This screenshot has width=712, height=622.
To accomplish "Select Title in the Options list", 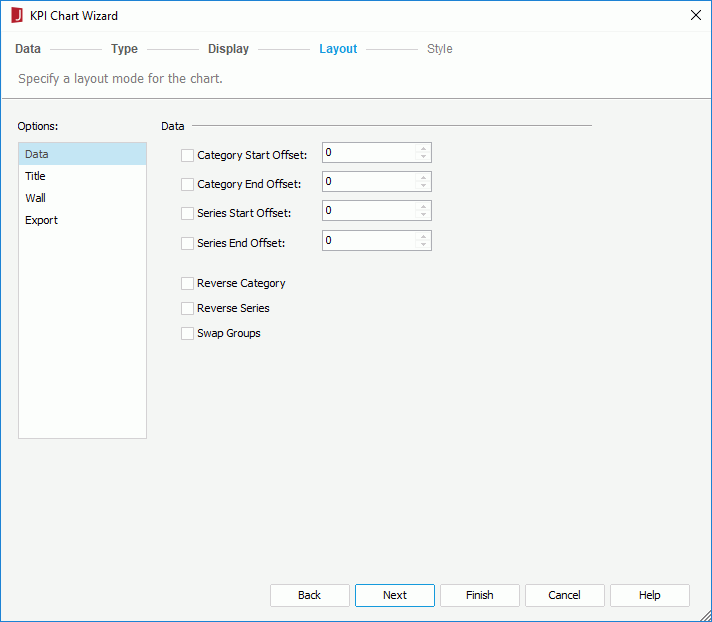I will pyautogui.click(x=82, y=176).
